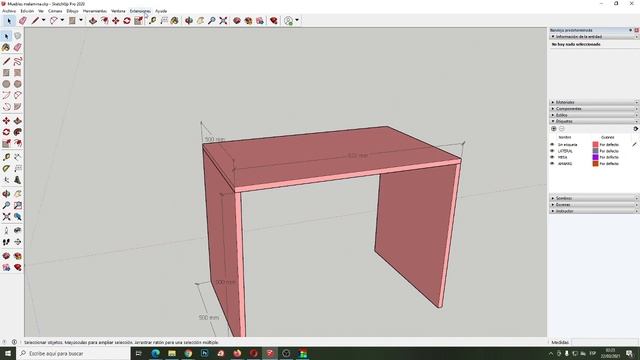640x360 pixels.
Task: Expand the Estilos panel
Action: (x=593, y=115)
